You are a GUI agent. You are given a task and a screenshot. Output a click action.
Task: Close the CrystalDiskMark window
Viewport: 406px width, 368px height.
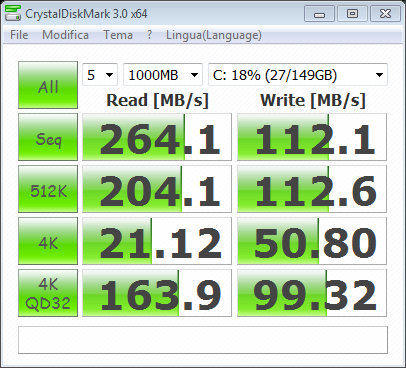[385, 14]
